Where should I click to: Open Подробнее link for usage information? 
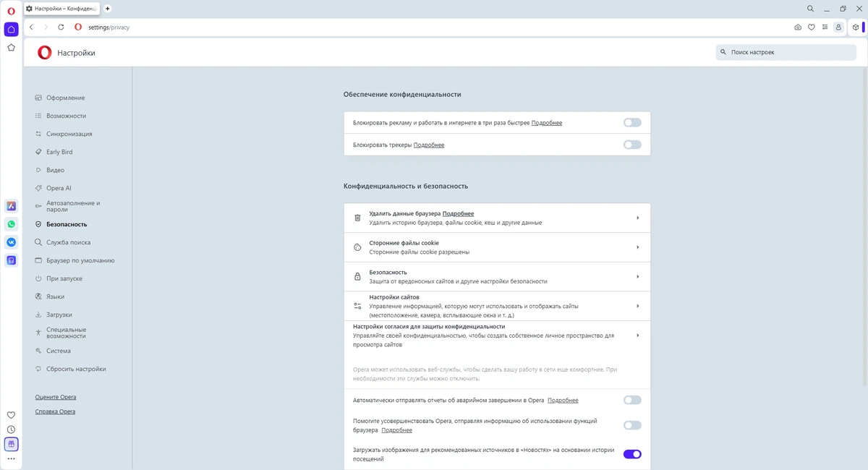click(397, 430)
